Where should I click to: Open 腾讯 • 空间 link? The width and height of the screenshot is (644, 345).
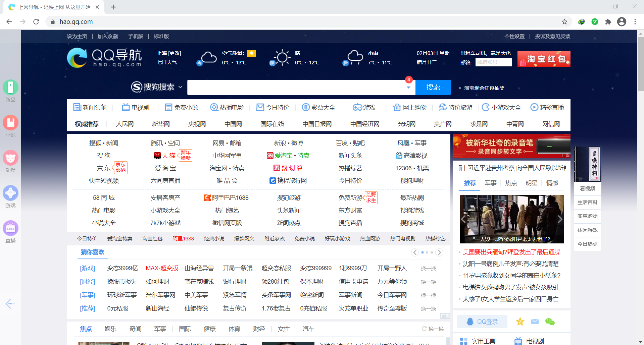pyautogui.click(x=165, y=143)
